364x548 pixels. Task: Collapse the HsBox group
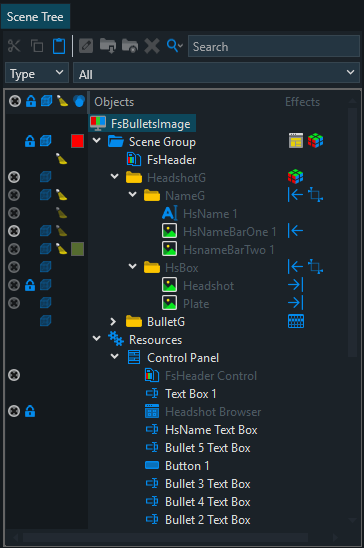click(x=133, y=267)
